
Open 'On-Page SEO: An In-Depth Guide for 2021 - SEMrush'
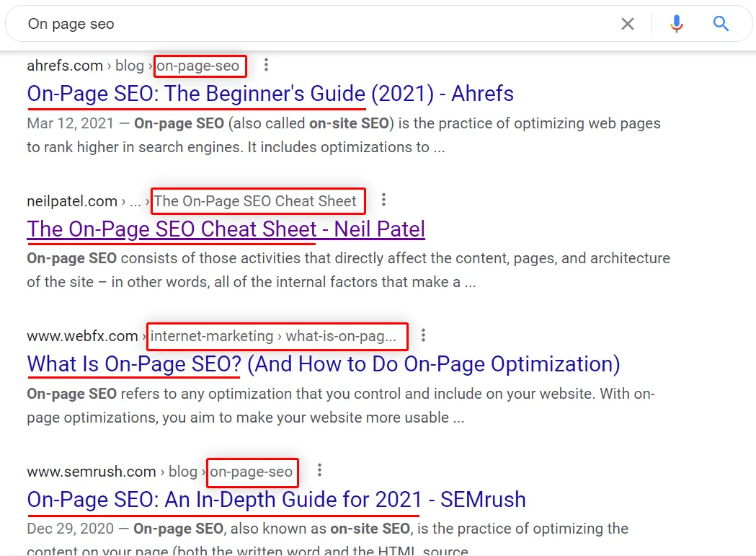(x=276, y=500)
